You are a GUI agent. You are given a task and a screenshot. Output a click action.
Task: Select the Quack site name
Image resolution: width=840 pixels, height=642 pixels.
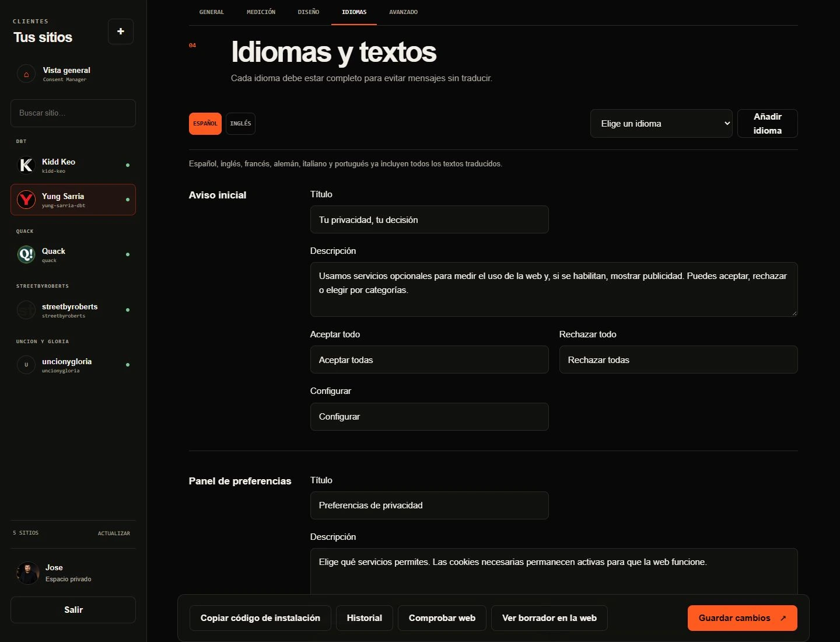point(54,251)
